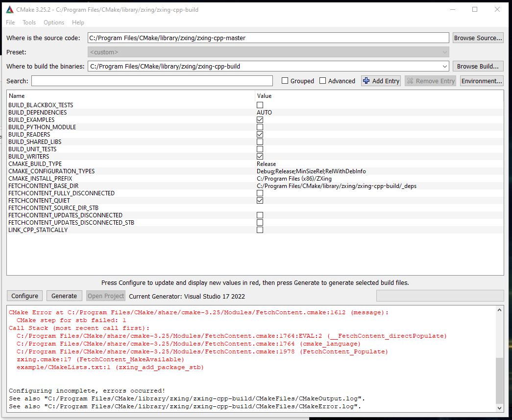Select the BUILD_DEPENDENCIES row name
The height and width of the screenshot is (420, 512).
(x=38, y=112)
